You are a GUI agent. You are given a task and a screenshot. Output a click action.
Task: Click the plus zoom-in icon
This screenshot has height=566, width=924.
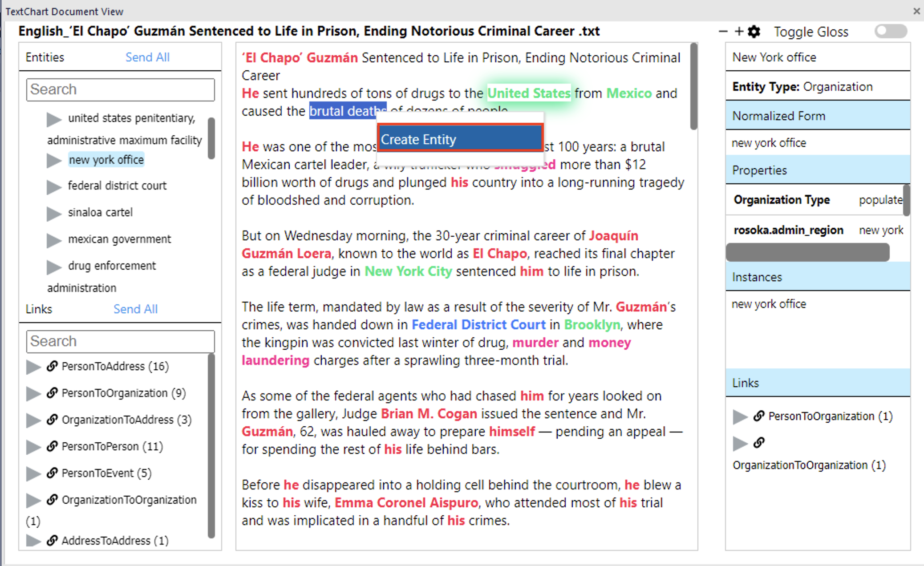[x=739, y=32]
